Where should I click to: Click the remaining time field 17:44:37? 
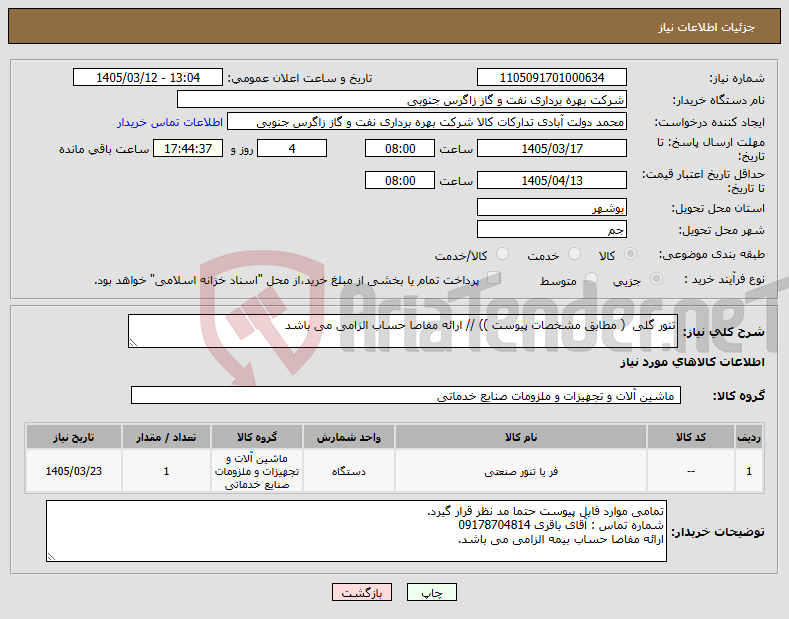[x=188, y=148]
